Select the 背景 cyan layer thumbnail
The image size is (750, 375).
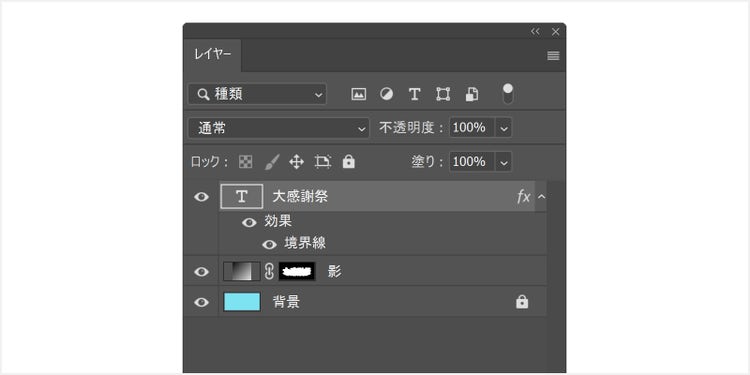click(242, 302)
